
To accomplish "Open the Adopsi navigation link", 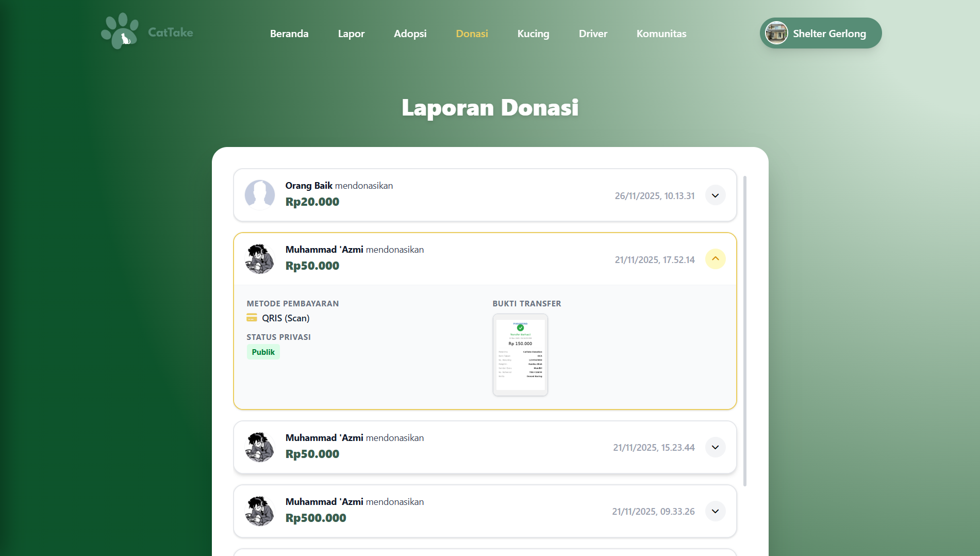I will tap(410, 34).
